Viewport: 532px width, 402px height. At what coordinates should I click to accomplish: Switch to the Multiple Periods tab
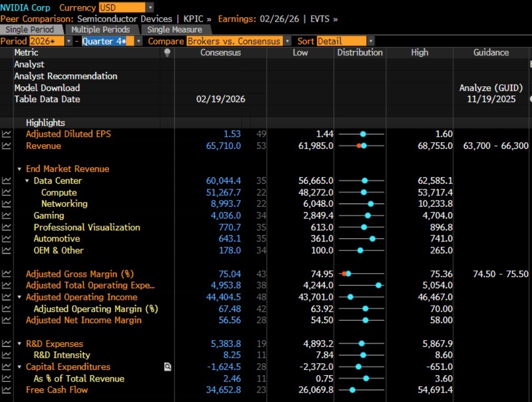tap(100, 29)
